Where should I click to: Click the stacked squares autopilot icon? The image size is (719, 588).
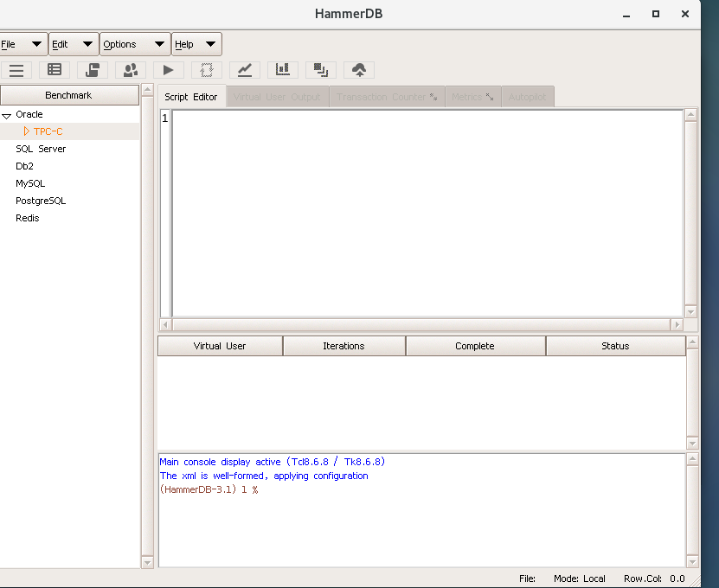[x=321, y=70]
